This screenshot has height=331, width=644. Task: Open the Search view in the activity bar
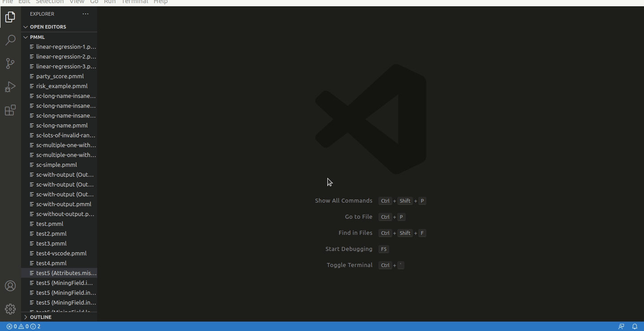[x=10, y=40]
